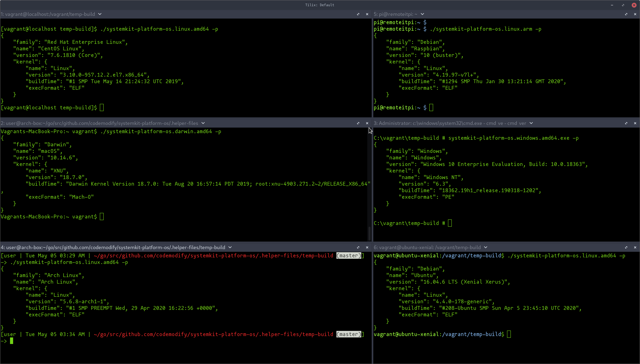This screenshot has width=640, height=364.
Task: Close terminal 3 Administrator cmd.exe pane
Action: (x=635, y=123)
